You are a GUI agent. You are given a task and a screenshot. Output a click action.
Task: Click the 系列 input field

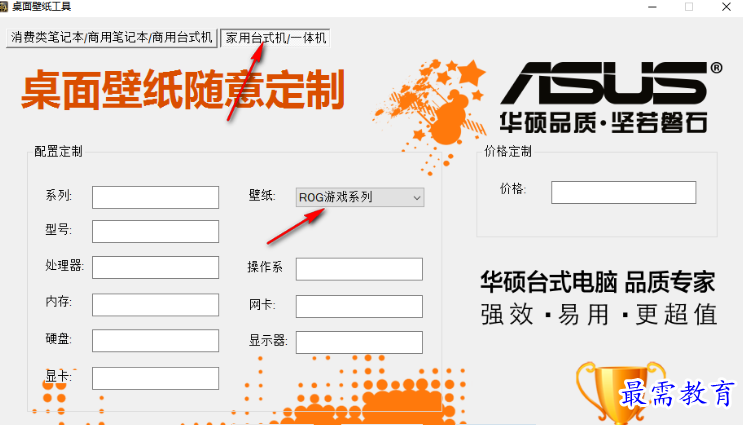[155, 197]
